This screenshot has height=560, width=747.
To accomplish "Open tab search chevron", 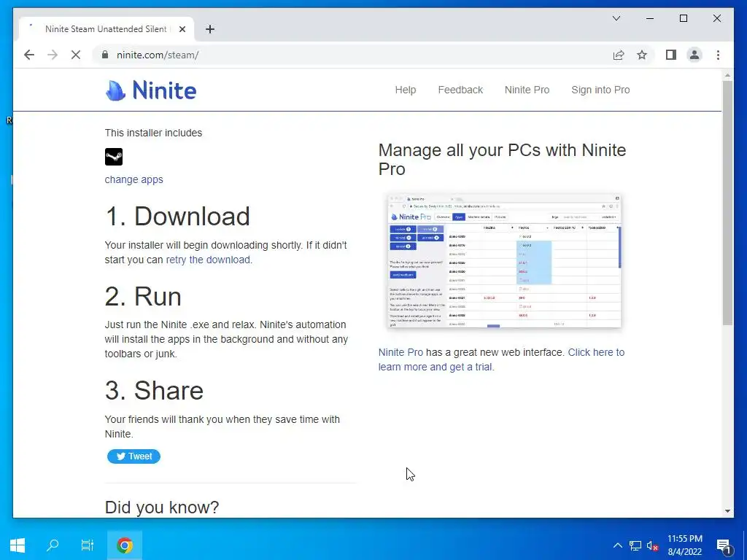I will pyautogui.click(x=616, y=18).
